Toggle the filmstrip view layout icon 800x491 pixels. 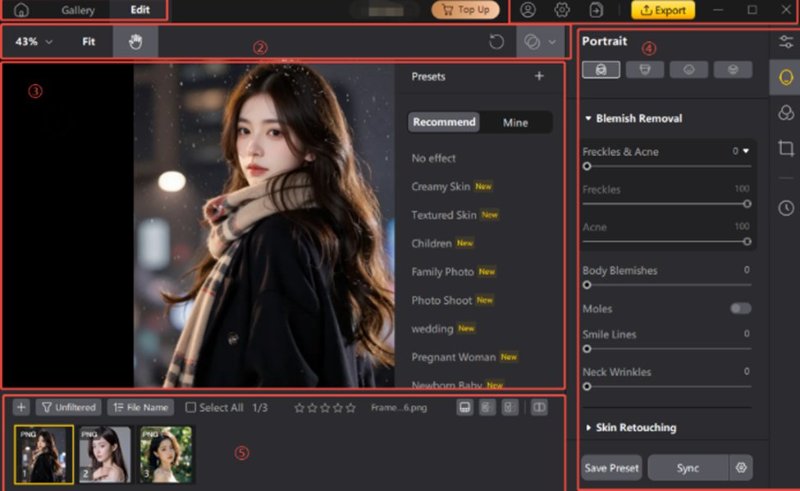click(x=465, y=407)
